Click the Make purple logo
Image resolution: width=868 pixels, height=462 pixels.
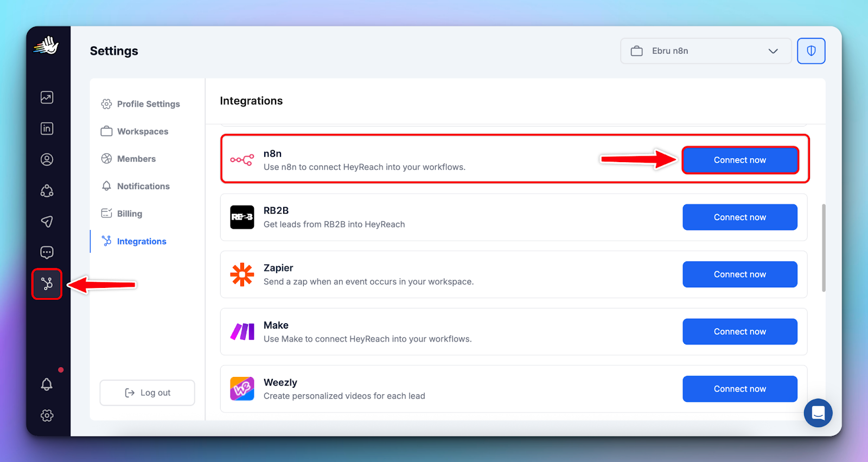(242, 331)
